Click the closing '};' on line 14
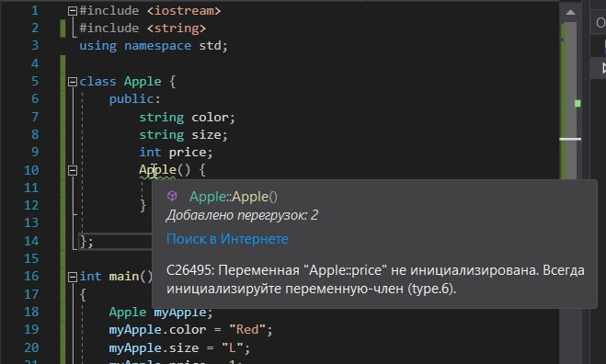This screenshot has width=606, height=364. pyautogui.click(x=86, y=242)
